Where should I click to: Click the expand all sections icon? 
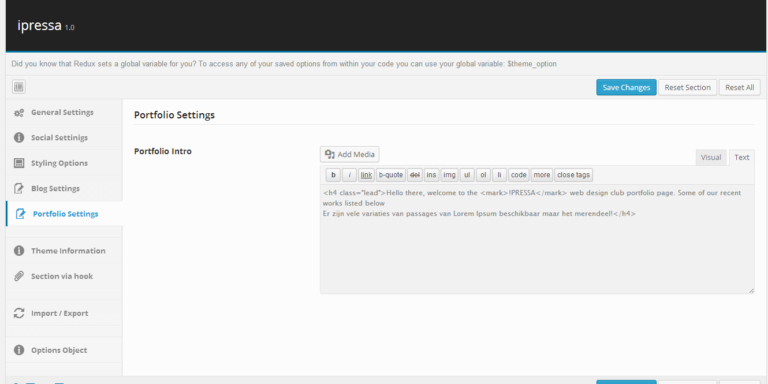pyautogui.click(x=19, y=87)
